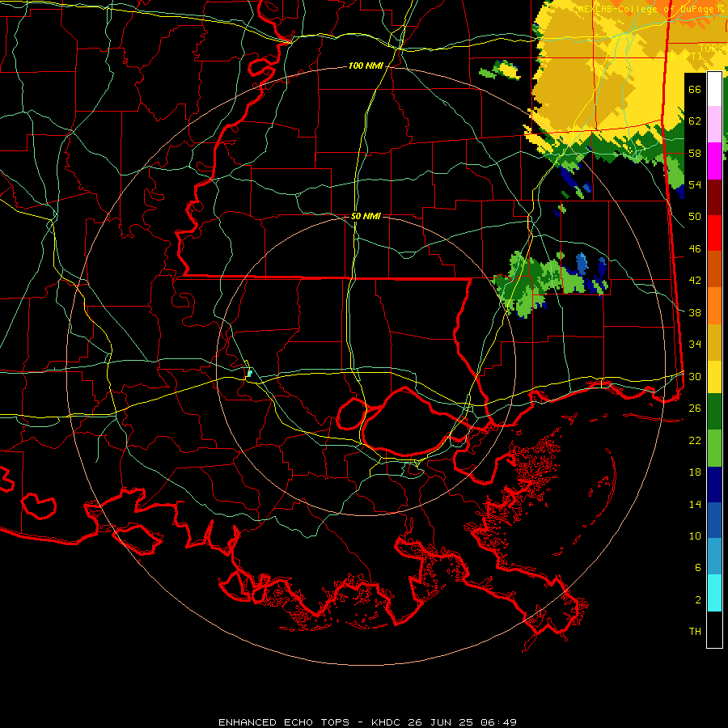Pick the 30 scale label

pos(695,376)
